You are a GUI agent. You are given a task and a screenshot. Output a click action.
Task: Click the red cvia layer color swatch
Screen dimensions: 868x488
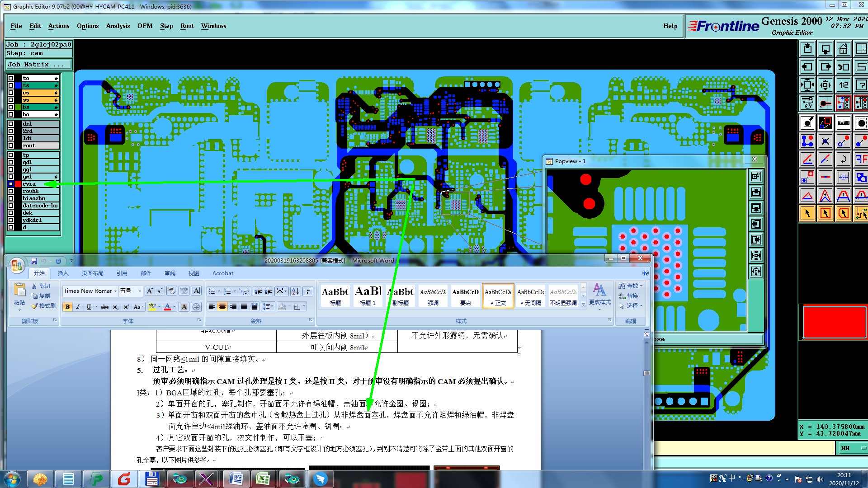click(18, 184)
